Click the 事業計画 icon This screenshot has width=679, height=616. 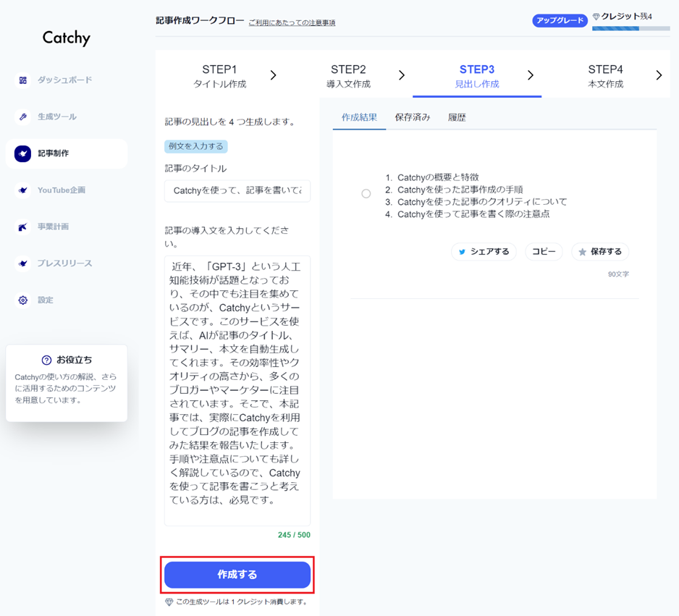tap(23, 227)
